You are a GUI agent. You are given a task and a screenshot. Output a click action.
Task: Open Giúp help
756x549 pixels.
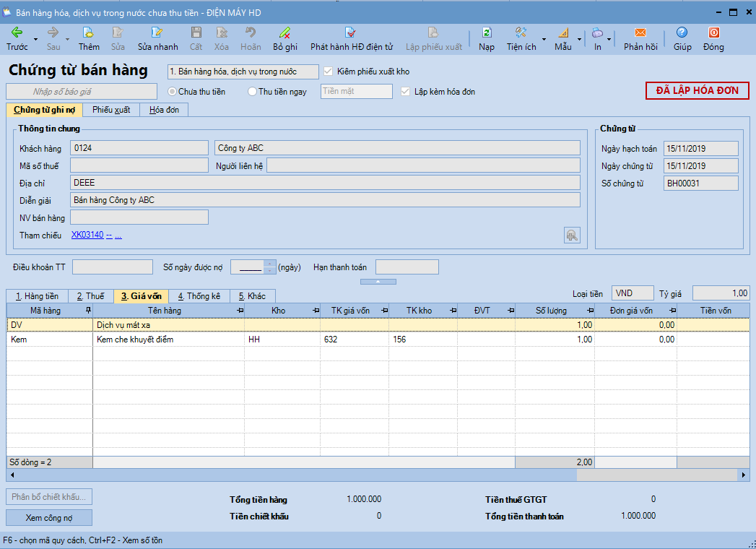pyautogui.click(x=682, y=38)
